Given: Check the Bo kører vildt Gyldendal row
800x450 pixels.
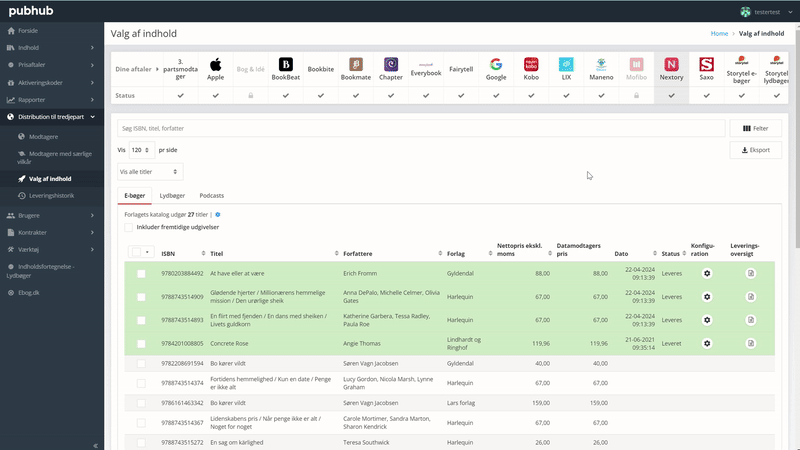Looking at the screenshot, I should (141, 364).
